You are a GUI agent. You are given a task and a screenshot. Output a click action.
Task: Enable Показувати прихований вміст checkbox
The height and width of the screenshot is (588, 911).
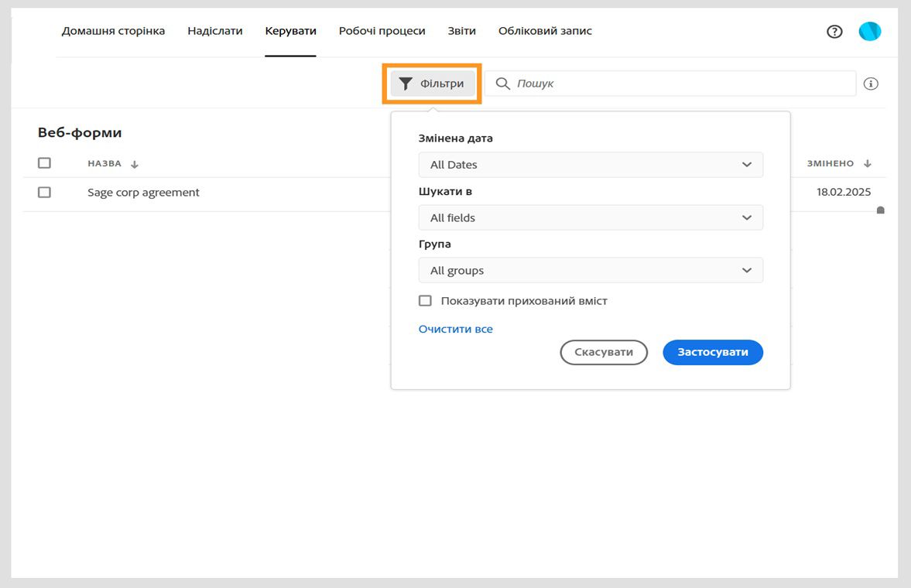425,301
